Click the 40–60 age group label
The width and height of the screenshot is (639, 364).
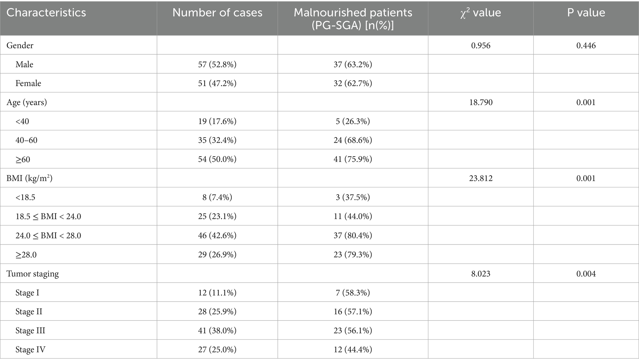tap(26, 140)
